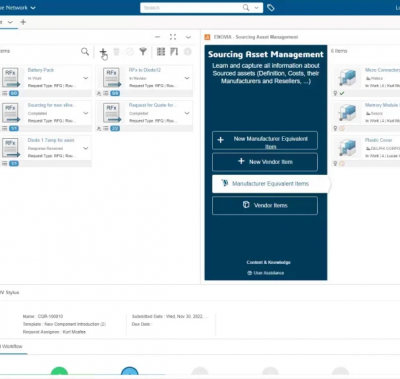Click the plus icon to add a new RFx

click(103, 52)
